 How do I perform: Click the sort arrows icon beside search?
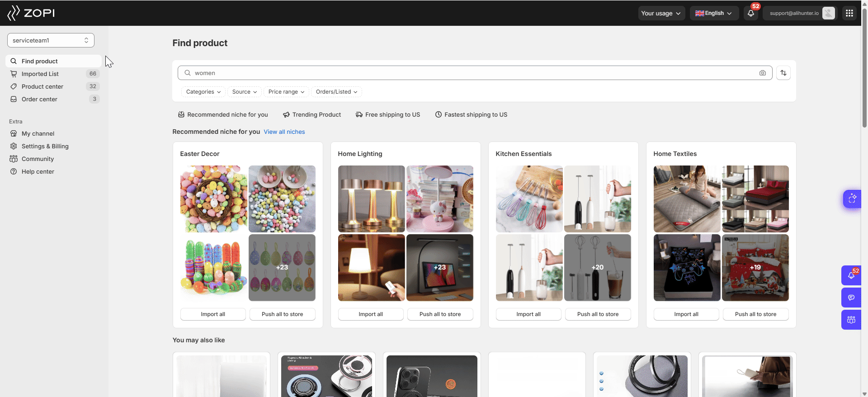pos(783,73)
